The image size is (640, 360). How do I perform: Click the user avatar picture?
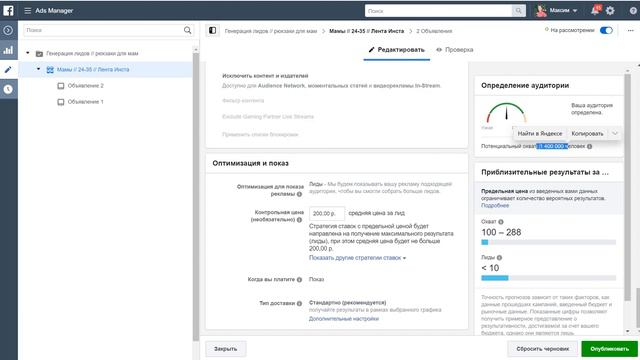point(541,11)
